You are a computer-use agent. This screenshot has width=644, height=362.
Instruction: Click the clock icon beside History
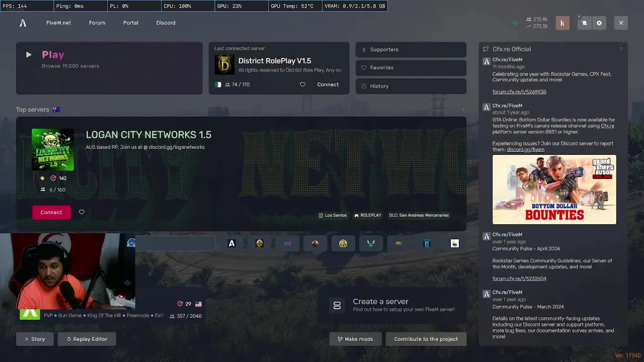click(364, 86)
